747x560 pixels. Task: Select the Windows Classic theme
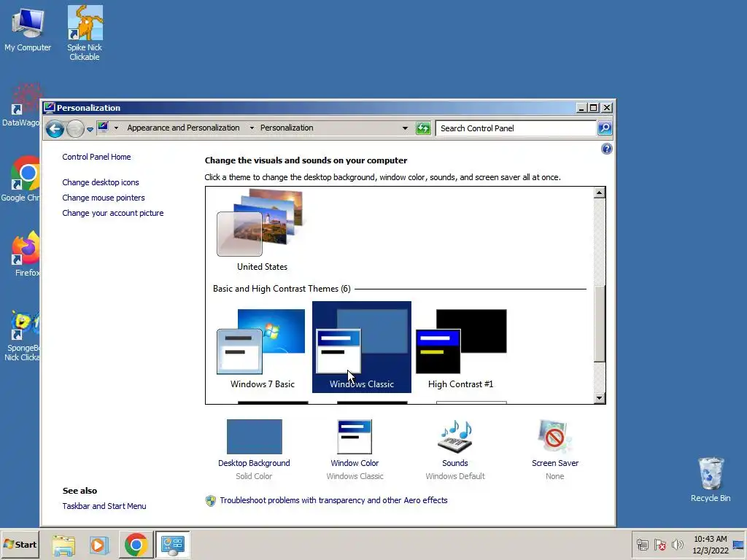362,347
